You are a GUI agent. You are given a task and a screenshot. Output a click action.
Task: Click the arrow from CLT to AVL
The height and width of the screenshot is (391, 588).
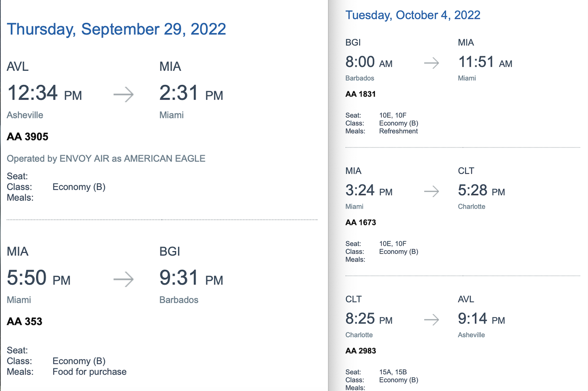pyautogui.click(x=432, y=320)
